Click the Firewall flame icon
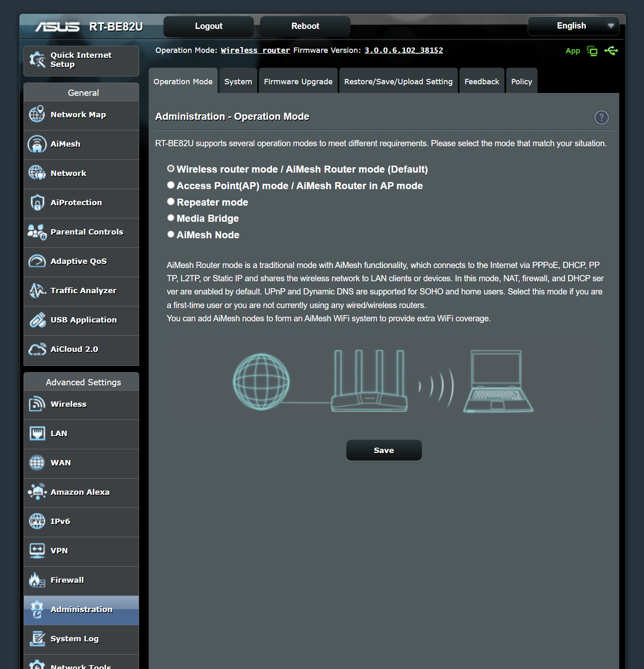 (37, 580)
